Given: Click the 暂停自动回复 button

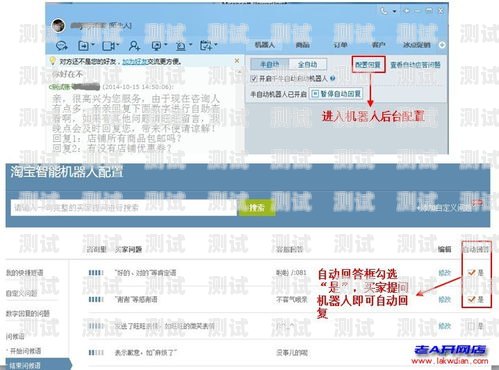Looking at the screenshot, I should click(x=336, y=94).
